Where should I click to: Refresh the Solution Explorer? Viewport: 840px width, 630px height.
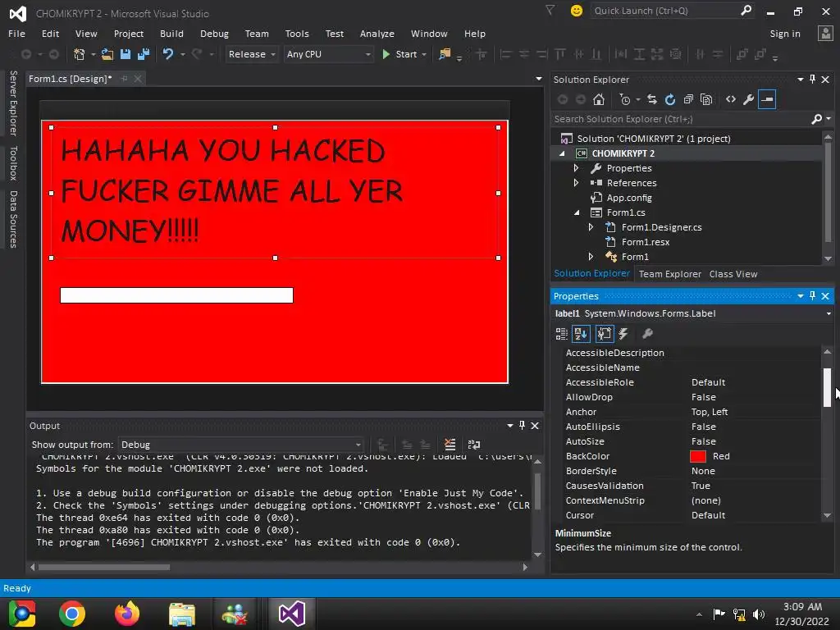(x=670, y=99)
